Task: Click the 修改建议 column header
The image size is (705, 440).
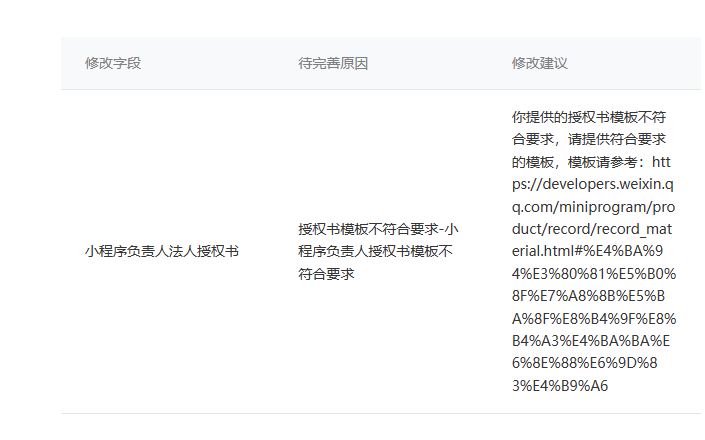Action: (540, 63)
